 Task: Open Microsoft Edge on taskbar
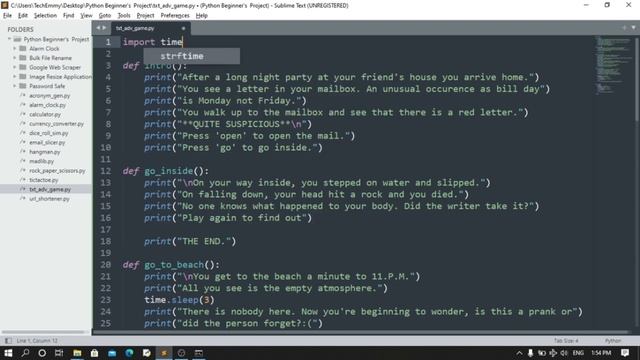pyautogui.click(x=129, y=353)
